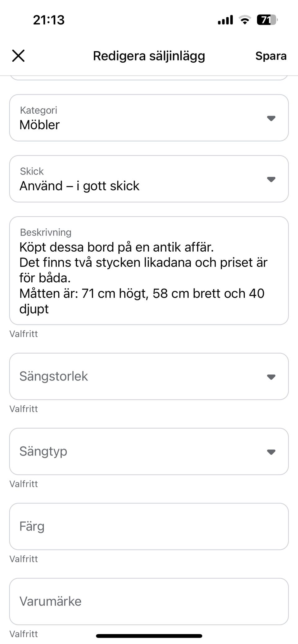The image size is (298, 644).
Task: Tap the arrow icon in Skick field
Action: (271, 179)
